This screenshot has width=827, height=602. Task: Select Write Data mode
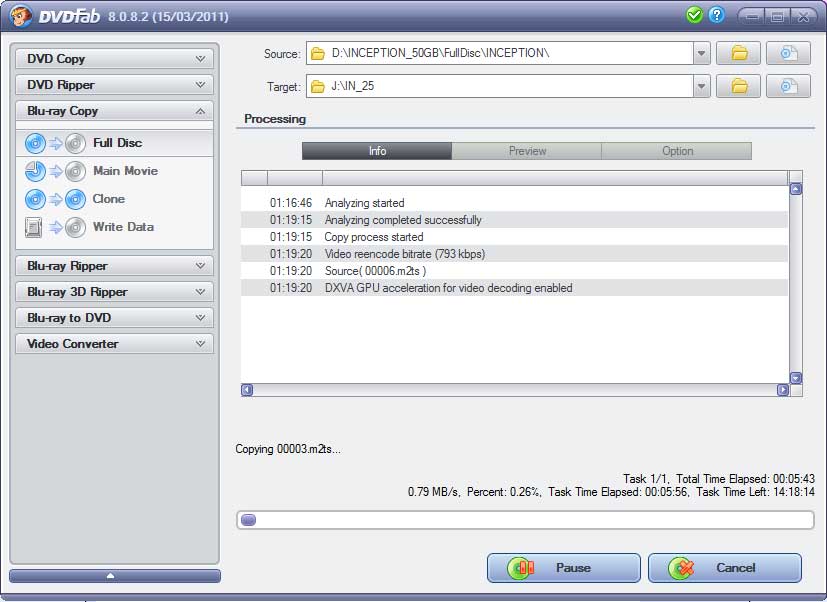114,227
